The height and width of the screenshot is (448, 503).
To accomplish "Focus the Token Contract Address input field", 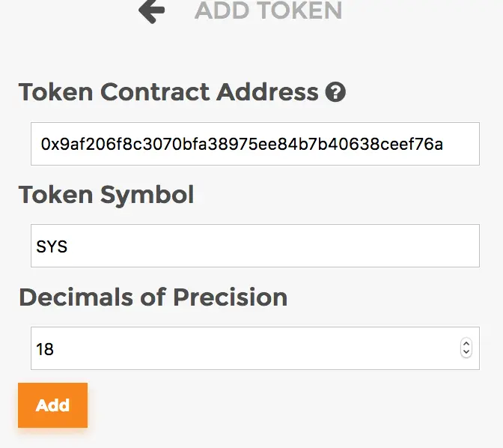I will [x=254, y=144].
